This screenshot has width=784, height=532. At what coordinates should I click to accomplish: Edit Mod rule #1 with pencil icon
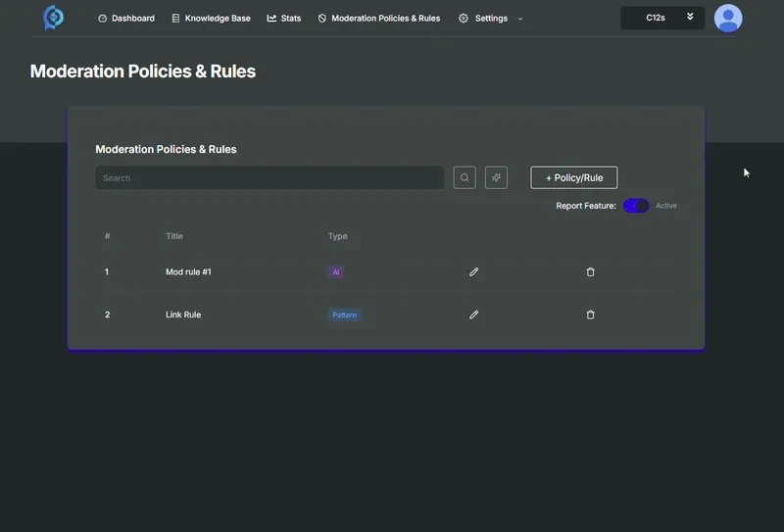[x=474, y=271]
